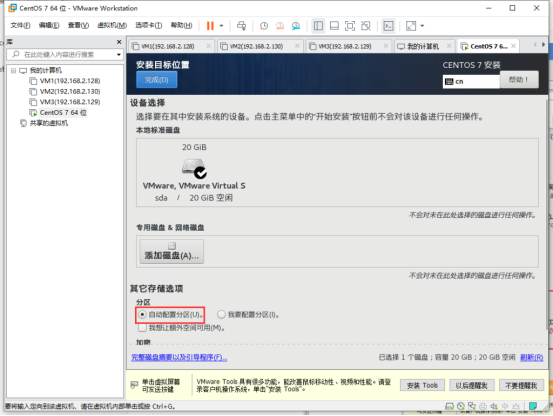
Task: Click the 添加磁盘(A)... button
Action: (x=172, y=251)
